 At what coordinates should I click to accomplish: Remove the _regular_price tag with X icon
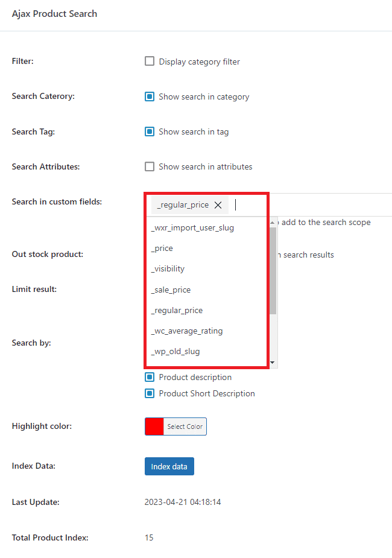coord(218,205)
